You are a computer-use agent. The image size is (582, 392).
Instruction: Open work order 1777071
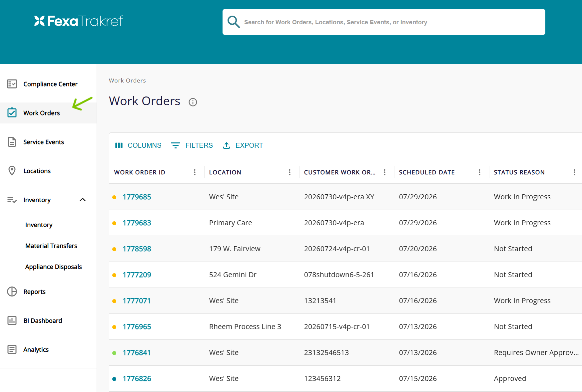pos(137,301)
